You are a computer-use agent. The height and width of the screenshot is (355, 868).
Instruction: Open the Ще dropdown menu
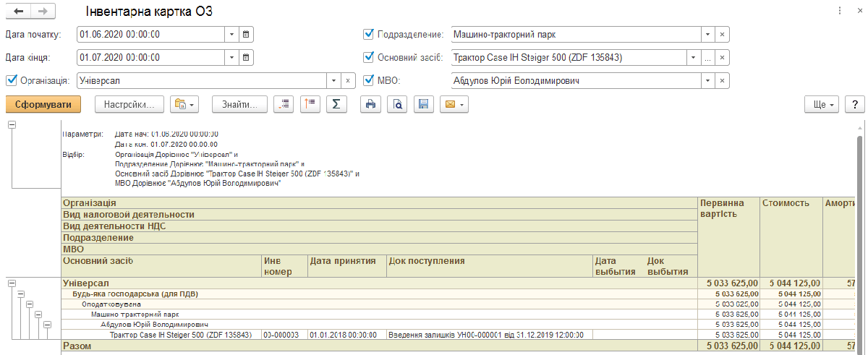pyautogui.click(x=822, y=105)
